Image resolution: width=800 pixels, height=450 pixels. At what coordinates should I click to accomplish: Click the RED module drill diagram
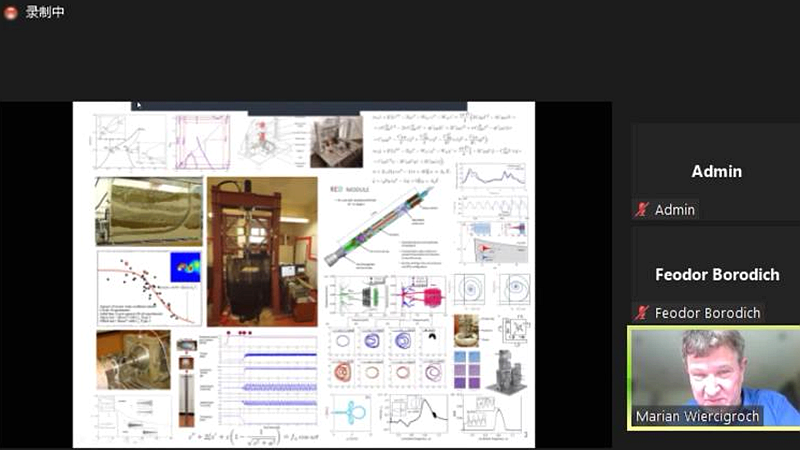pyautogui.click(x=385, y=227)
